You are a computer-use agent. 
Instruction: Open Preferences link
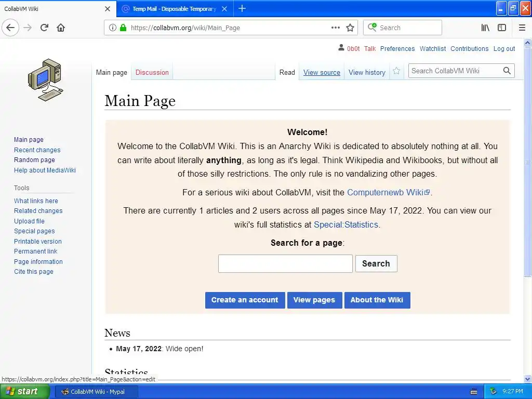397,48
